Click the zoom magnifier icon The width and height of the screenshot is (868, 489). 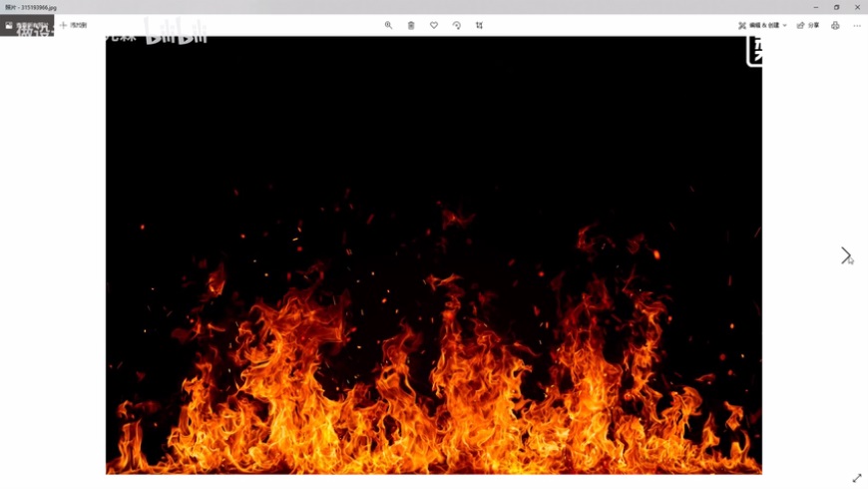point(388,25)
